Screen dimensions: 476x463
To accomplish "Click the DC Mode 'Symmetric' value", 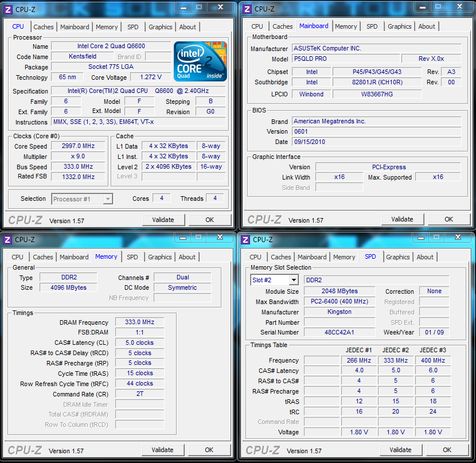I will pyautogui.click(x=182, y=287).
